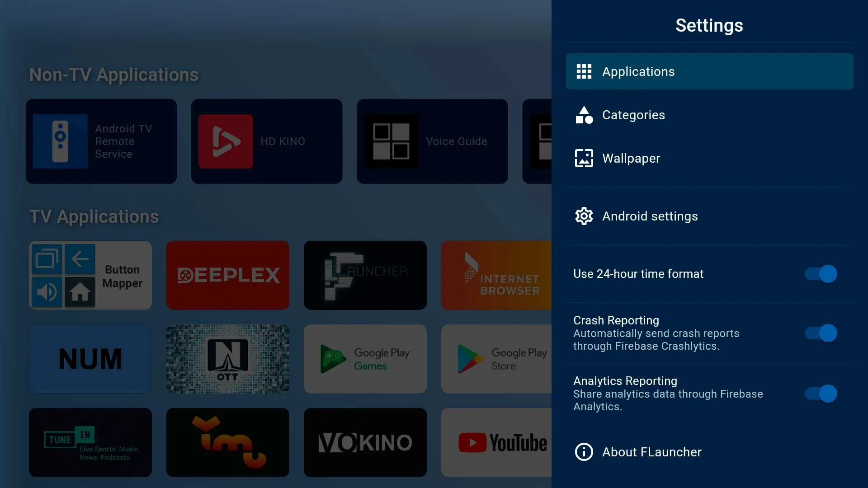The width and height of the screenshot is (868, 488).
Task: Open the Google Play Store tile
Action: pos(496,359)
